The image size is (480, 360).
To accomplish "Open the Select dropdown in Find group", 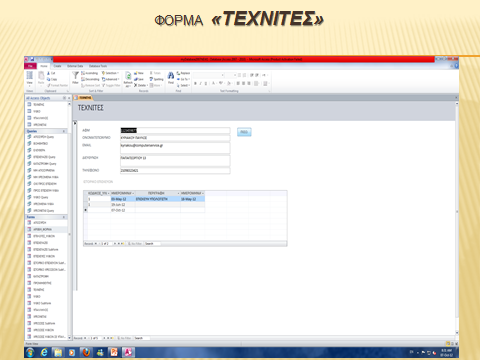I will (x=183, y=85).
